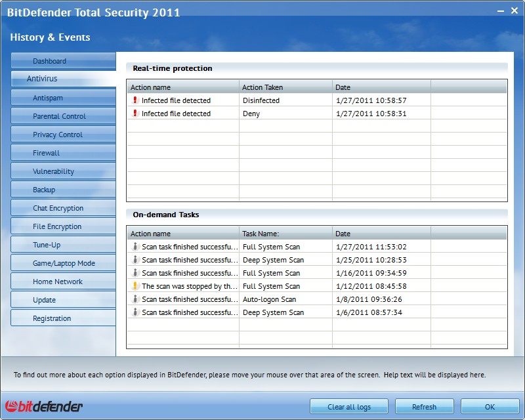Go to the Registration tab
The width and height of the screenshot is (525, 420).
(63, 318)
